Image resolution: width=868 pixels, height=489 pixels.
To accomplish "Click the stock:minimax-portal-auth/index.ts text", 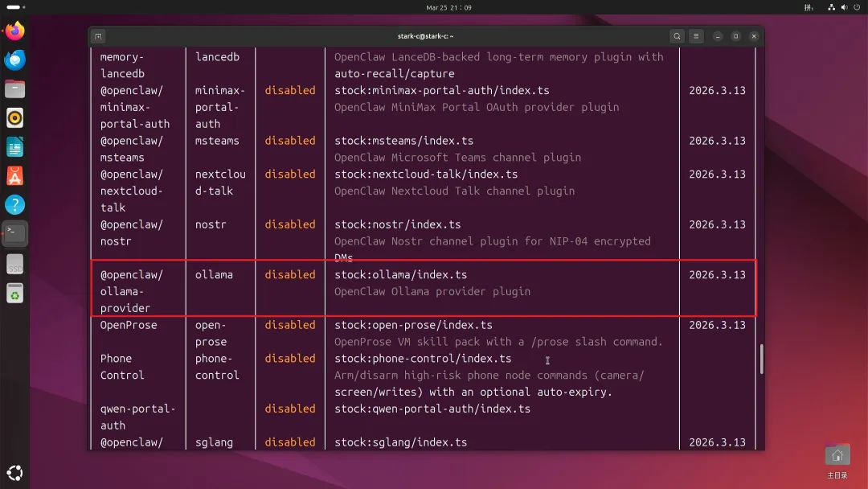I will tap(442, 90).
